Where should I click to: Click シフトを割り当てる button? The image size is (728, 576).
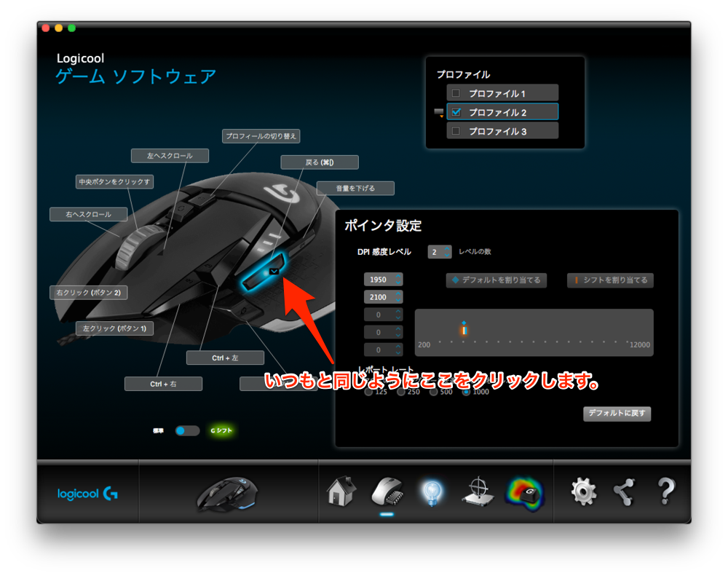610,280
